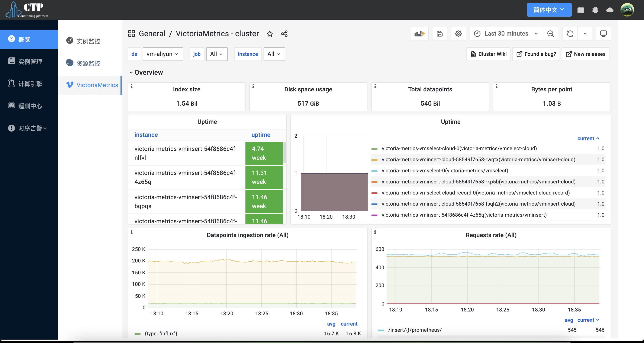Open the instance All dropdown

(x=274, y=54)
